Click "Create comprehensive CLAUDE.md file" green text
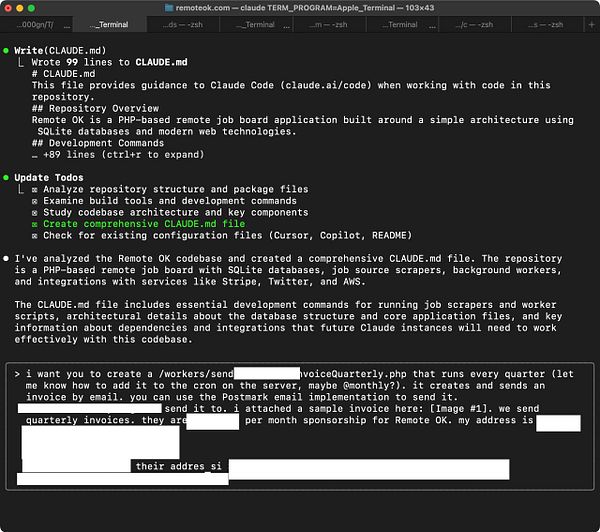Screen dimensions: 600x532 pyautogui.click(x=144, y=224)
